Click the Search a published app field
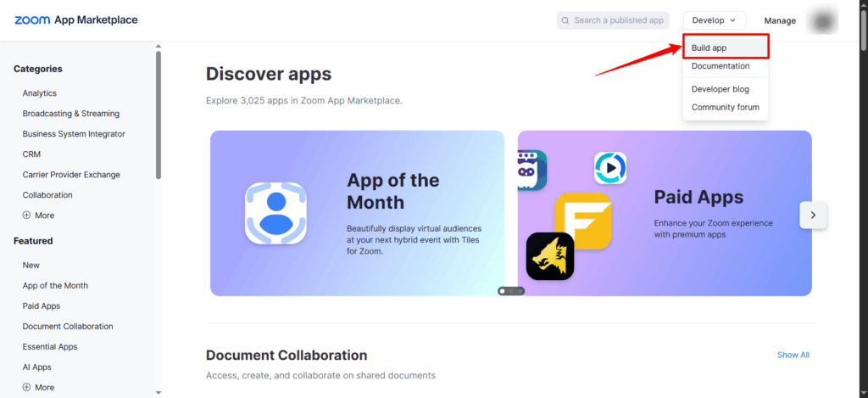The width and height of the screenshot is (868, 398). [619, 20]
